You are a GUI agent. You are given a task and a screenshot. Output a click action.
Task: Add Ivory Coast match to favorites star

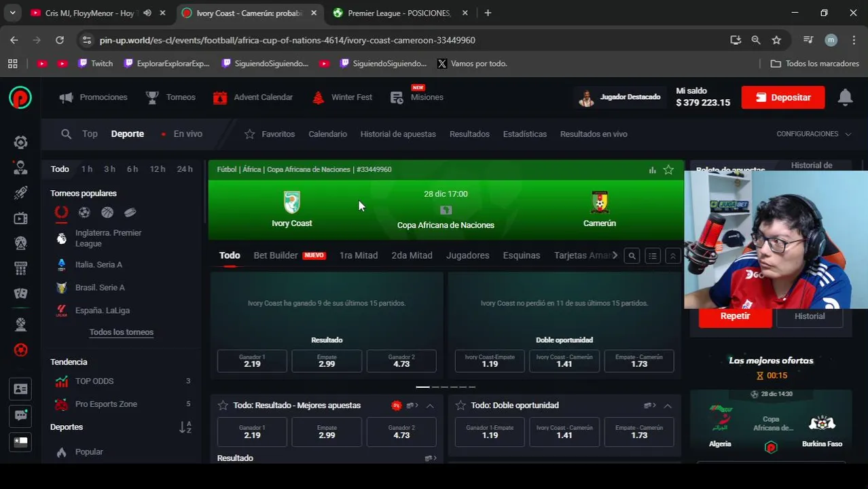668,170
